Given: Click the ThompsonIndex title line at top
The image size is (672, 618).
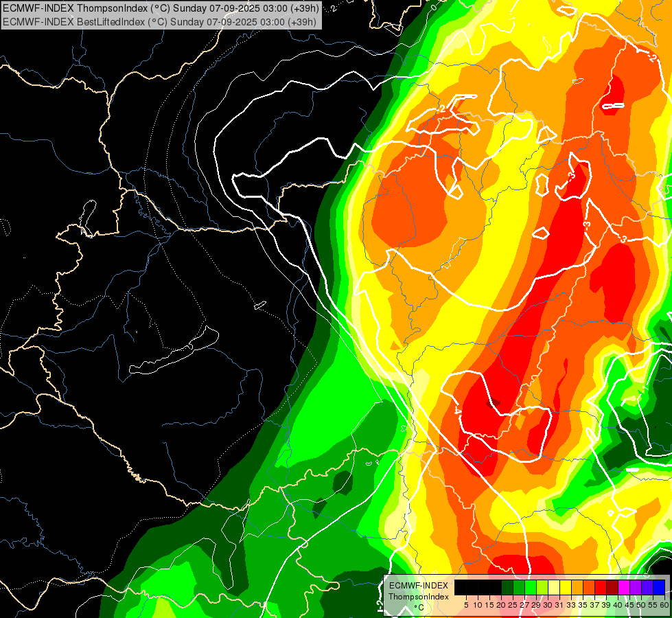Looking at the screenshot, I should pos(161,8).
